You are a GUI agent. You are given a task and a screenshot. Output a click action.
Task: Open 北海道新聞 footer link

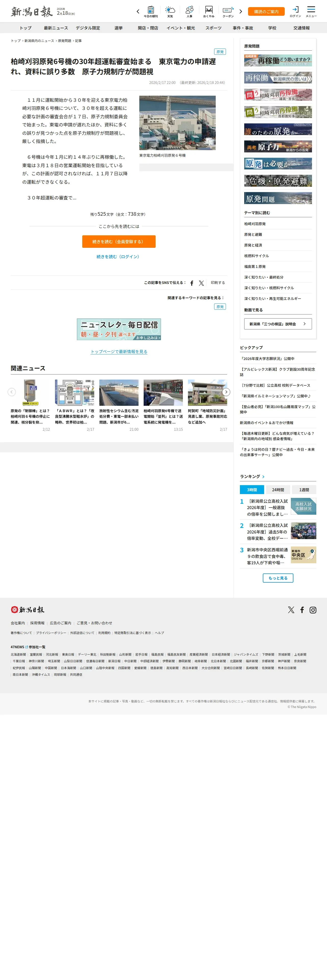[x=18, y=655]
